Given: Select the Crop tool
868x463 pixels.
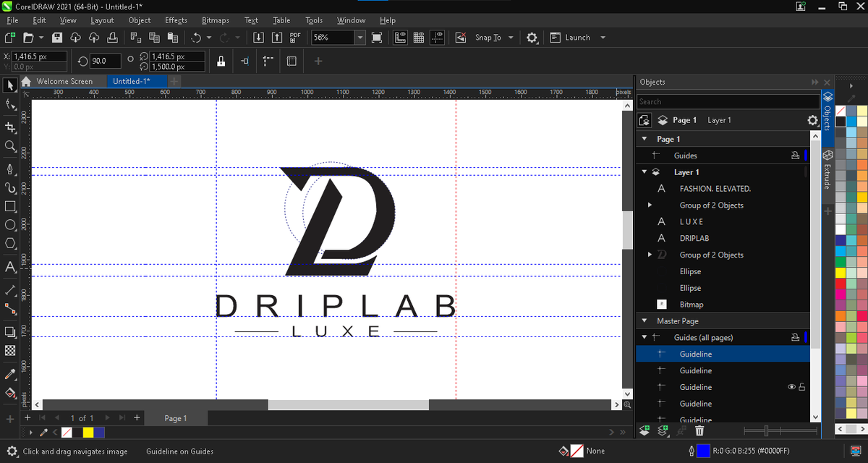Looking at the screenshot, I should pyautogui.click(x=11, y=127).
